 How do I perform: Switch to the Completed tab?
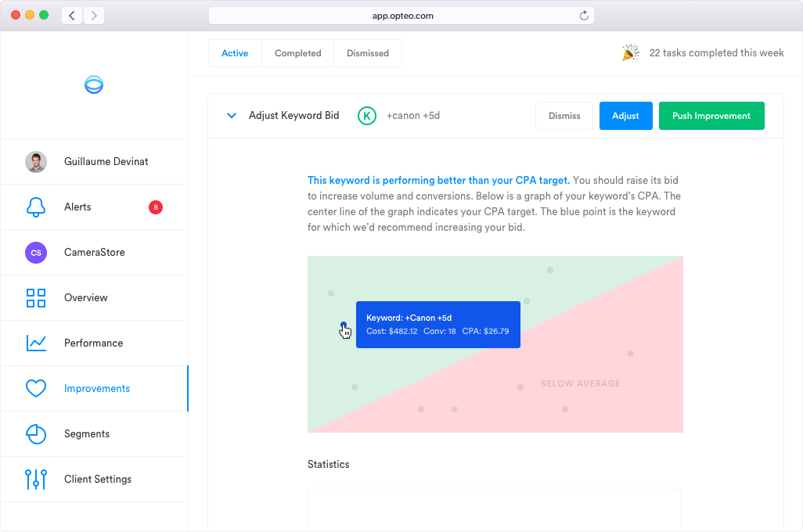(x=297, y=53)
